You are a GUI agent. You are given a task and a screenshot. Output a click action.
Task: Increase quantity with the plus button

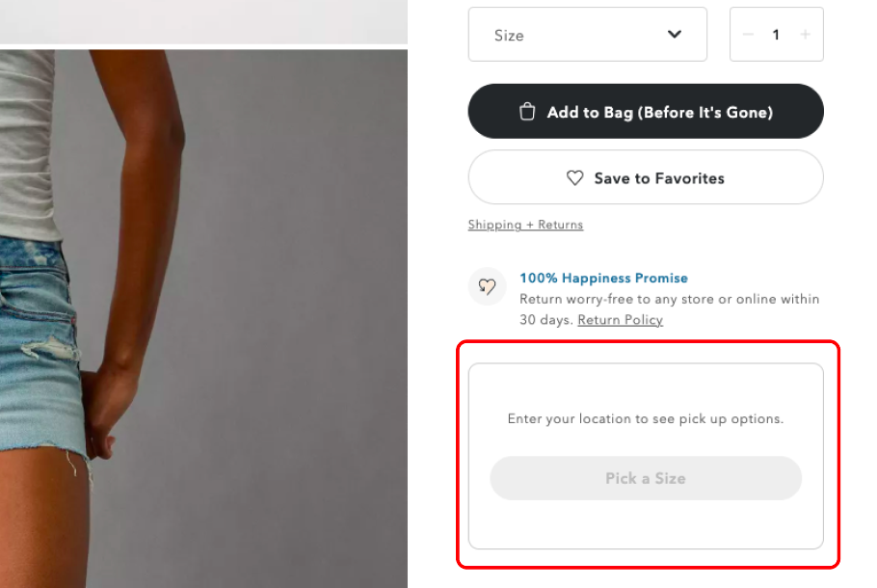click(x=805, y=35)
